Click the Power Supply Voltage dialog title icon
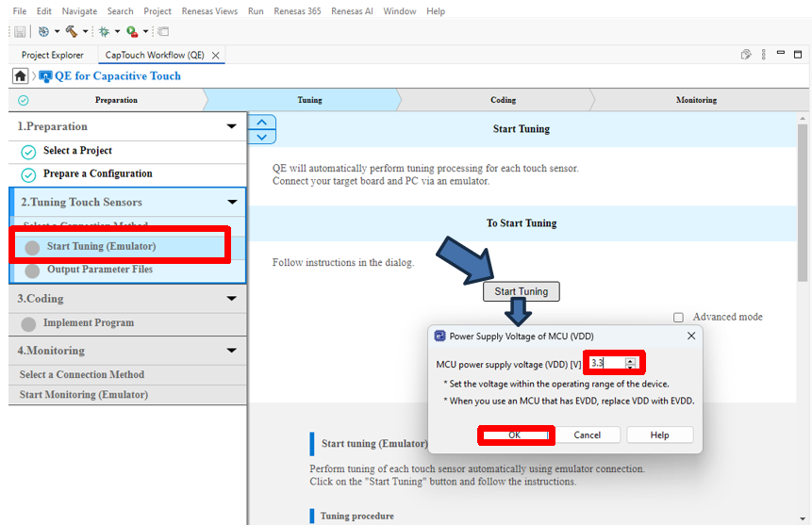The image size is (812, 525). (439, 336)
